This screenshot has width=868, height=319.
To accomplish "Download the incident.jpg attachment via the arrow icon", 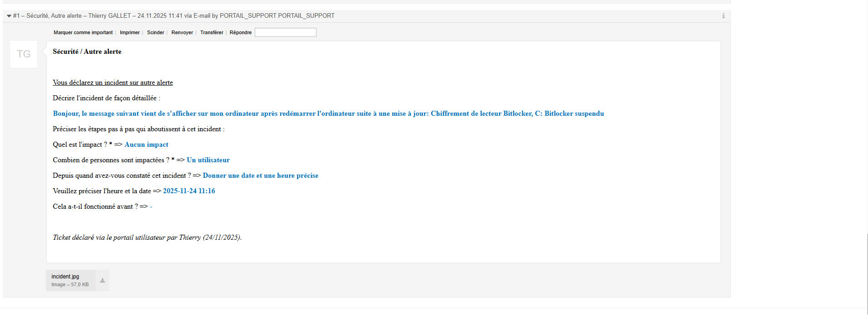I will click(x=103, y=281).
